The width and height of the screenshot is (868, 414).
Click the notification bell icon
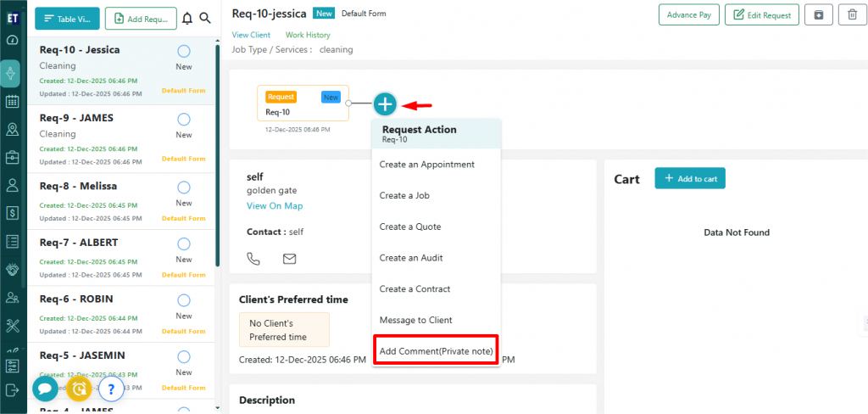point(187,18)
